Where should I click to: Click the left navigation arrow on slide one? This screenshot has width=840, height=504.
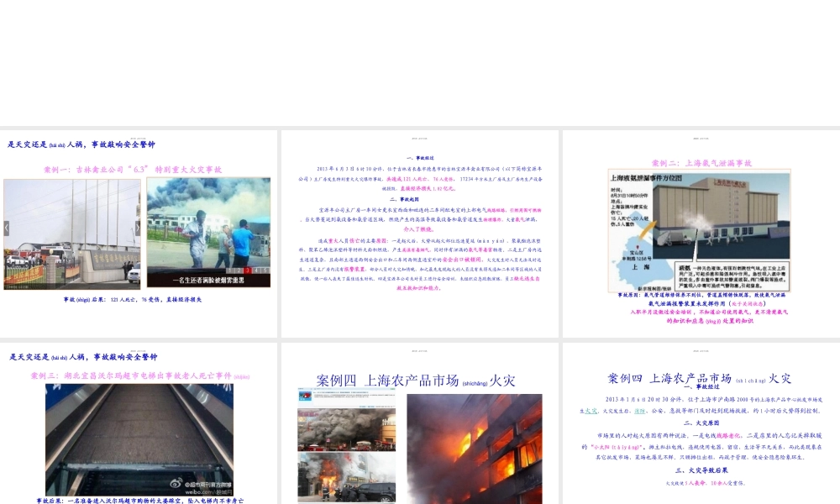(7, 228)
